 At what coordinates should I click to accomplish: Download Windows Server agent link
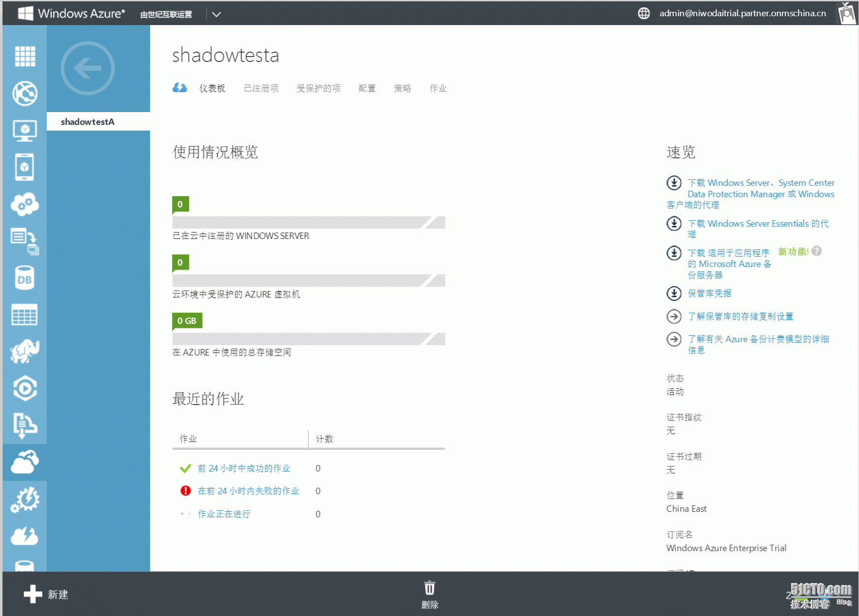pyautogui.click(x=751, y=194)
